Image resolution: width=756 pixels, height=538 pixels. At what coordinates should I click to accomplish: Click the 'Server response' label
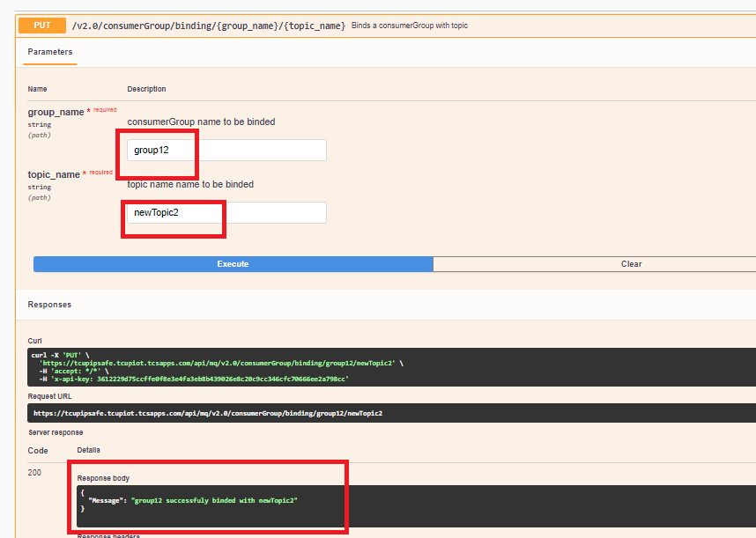[56, 432]
